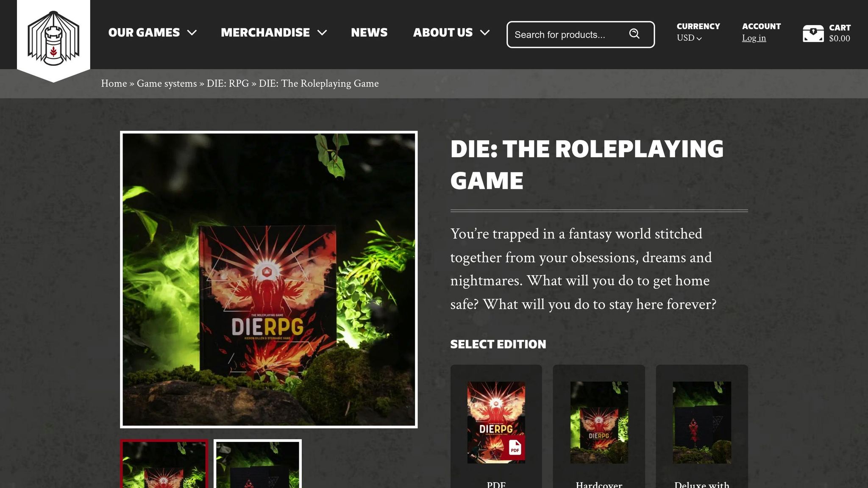The height and width of the screenshot is (488, 868).
Task: Open the Merchandise menu
Action: (265, 33)
